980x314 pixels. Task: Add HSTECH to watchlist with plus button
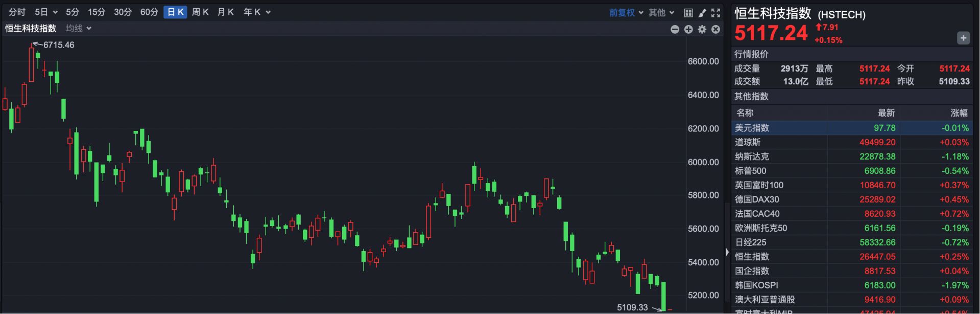pyautogui.click(x=963, y=38)
